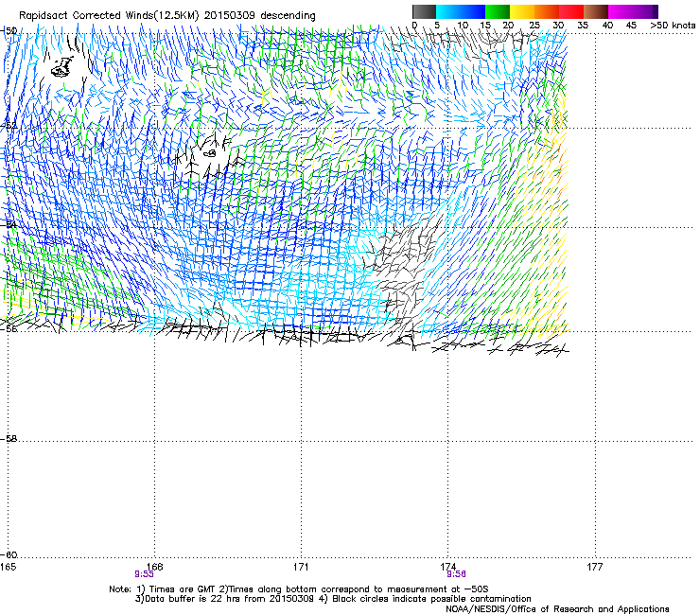Click the note line starting 'Note: 1) Times are GMT'
700x615 pixels.
pyautogui.click(x=299, y=589)
